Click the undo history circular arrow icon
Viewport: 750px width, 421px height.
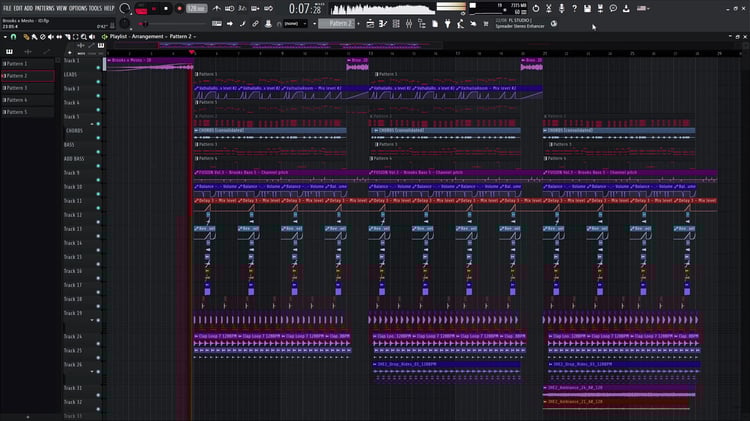tap(536, 9)
